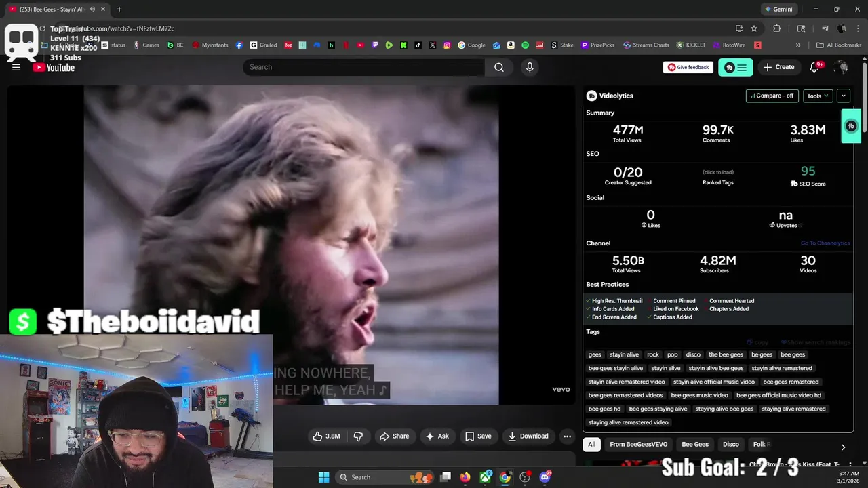This screenshot has height=488, width=868.
Task: Open the Gemini button in title bar
Action: click(x=778, y=9)
